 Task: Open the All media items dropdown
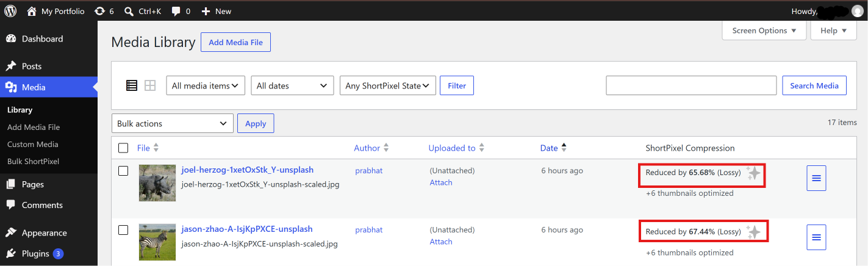click(x=206, y=86)
